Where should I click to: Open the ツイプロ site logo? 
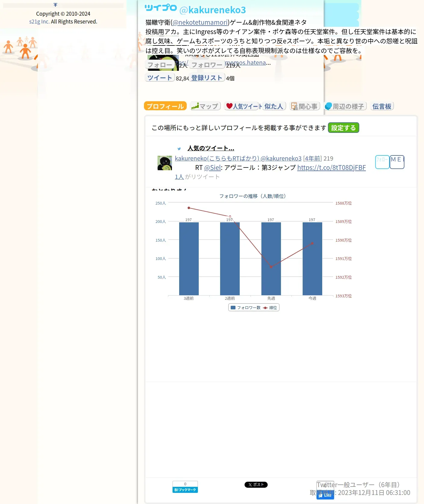[161, 8]
